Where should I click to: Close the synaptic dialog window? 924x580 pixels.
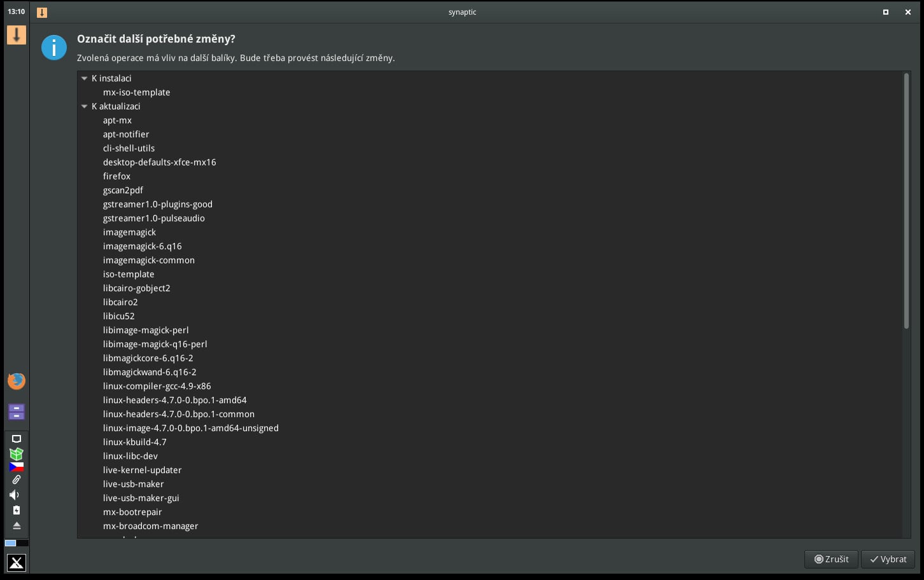point(908,12)
